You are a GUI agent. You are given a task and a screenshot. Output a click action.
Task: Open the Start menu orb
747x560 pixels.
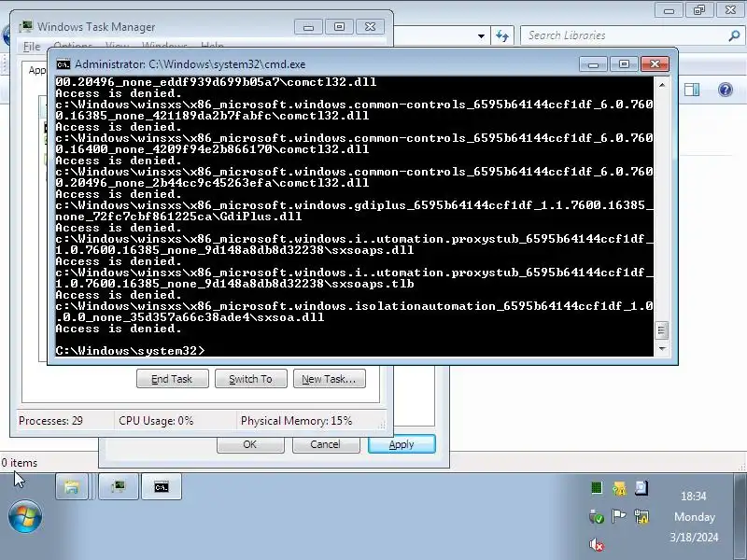(x=25, y=516)
